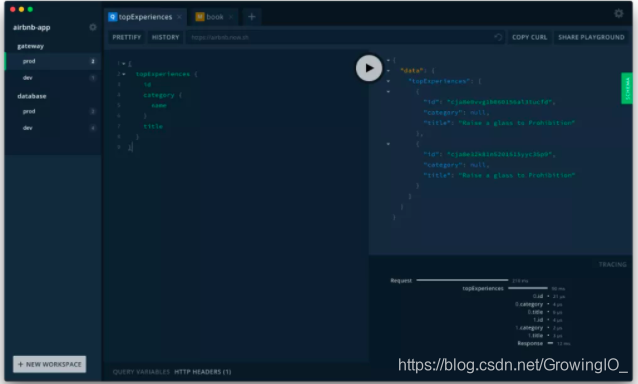
Task: Reload the schema with the endpoint refresh icon
Action: pos(498,37)
